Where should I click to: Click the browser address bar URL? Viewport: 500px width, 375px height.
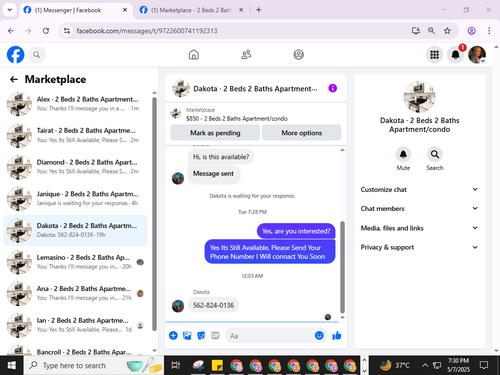click(x=147, y=31)
